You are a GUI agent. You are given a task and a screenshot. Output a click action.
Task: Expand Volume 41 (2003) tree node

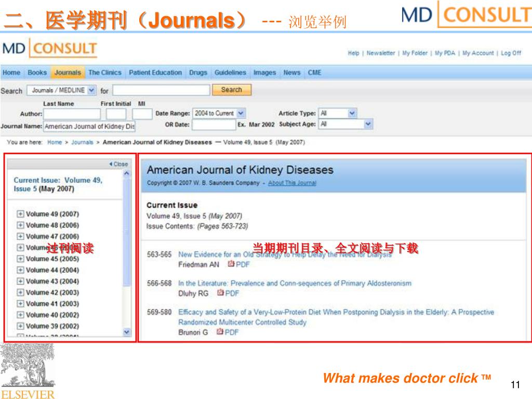tap(20, 303)
